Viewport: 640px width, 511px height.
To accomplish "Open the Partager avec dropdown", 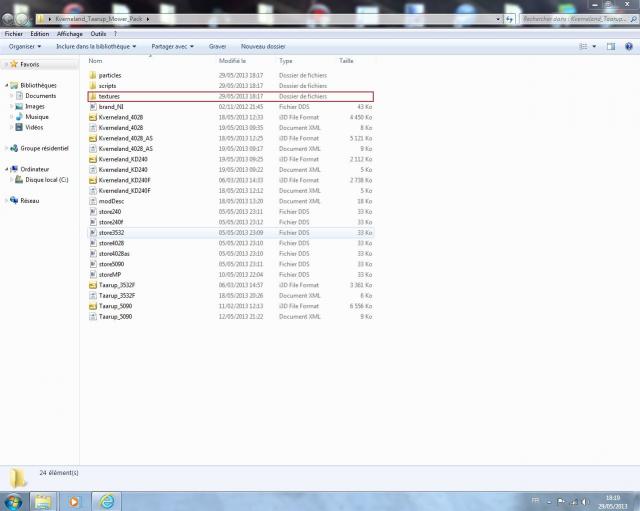I will (172, 47).
